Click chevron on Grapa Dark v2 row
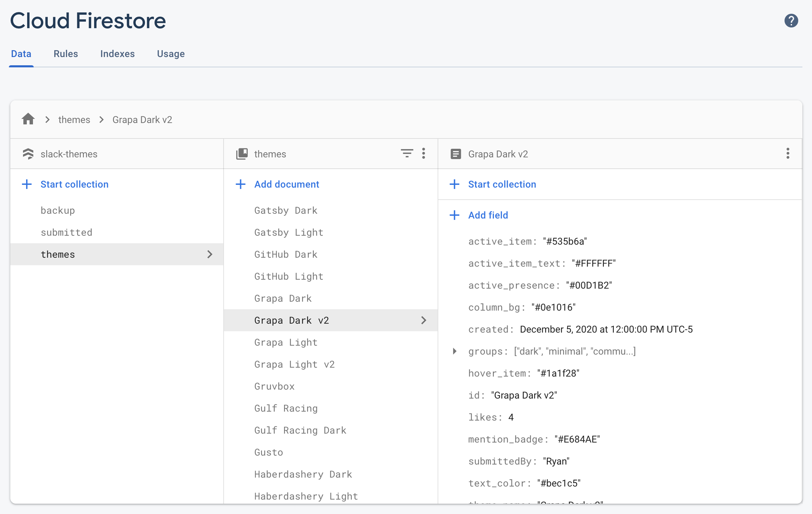Screen dimensions: 812x514 tap(424, 320)
